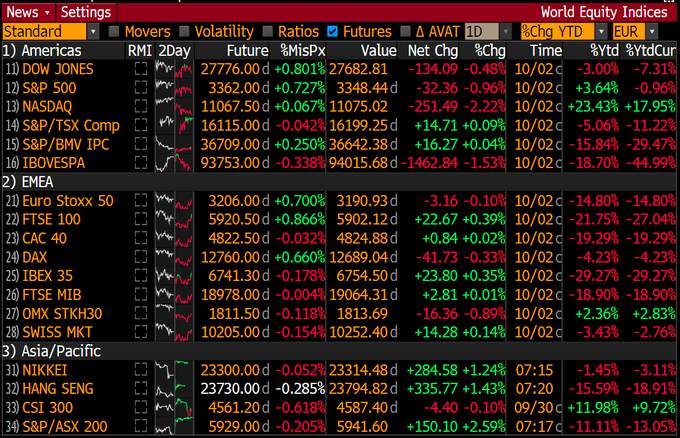
Task: Toggle RMI checkbox for DAX
Action: [141, 257]
